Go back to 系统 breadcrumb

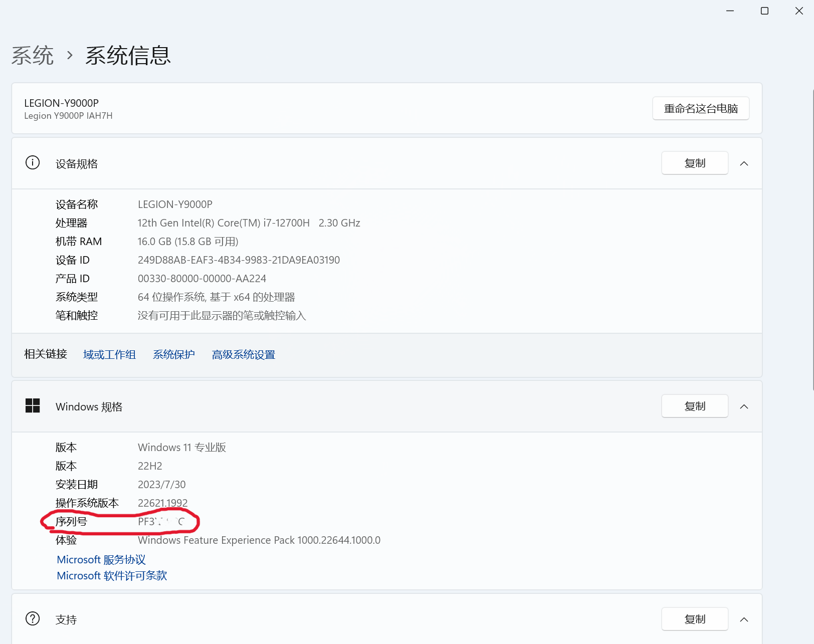33,55
